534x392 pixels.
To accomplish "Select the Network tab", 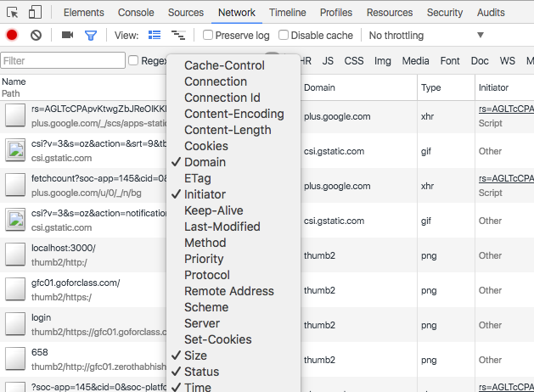I will [x=237, y=13].
